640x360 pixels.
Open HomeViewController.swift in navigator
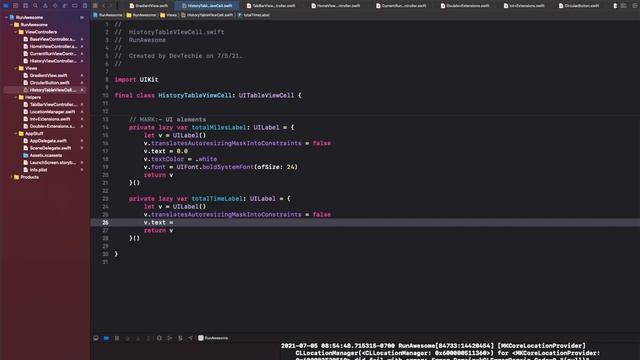pyautogui.click(x=49, y=47)
